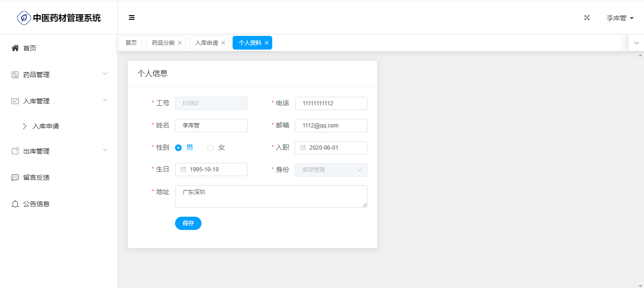Switch to the 首页 tab
This screenshot has height=288, width=644.
point(131,43)
